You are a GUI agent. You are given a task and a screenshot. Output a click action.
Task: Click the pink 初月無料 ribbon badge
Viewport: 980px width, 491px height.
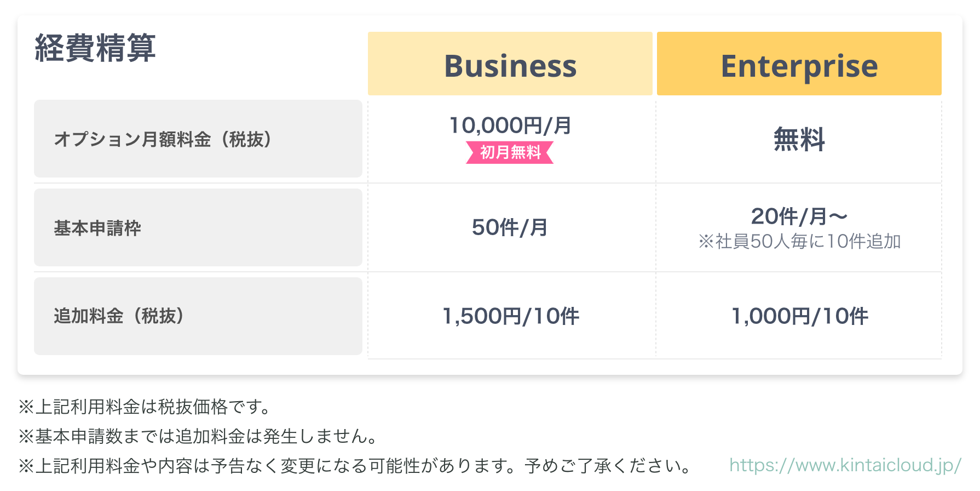coord(510,152)
